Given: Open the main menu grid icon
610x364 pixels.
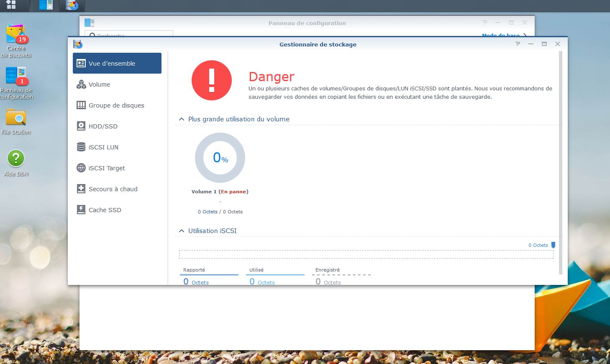Looking at the screenshot, I should click(11, 5).
